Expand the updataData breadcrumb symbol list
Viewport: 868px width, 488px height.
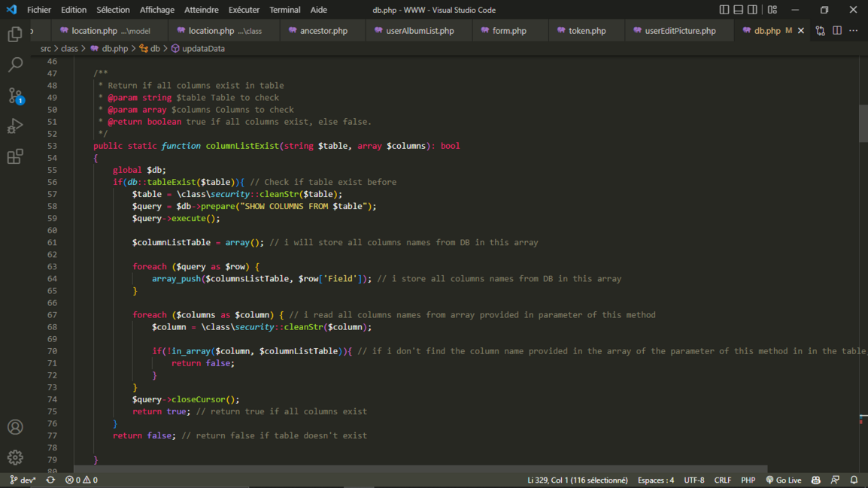coord(203,48)
